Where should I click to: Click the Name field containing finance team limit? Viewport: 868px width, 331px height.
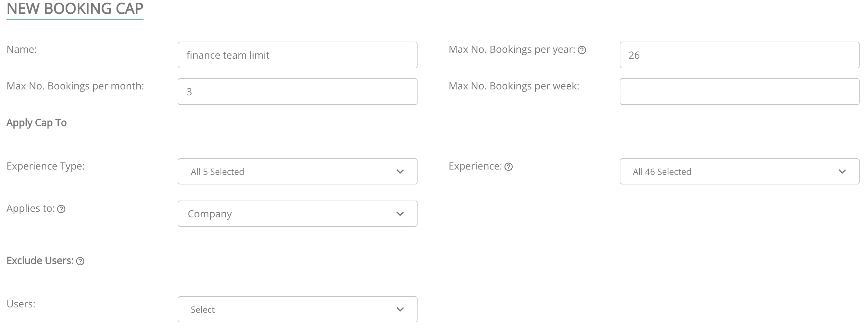click(x=297, y=55)
